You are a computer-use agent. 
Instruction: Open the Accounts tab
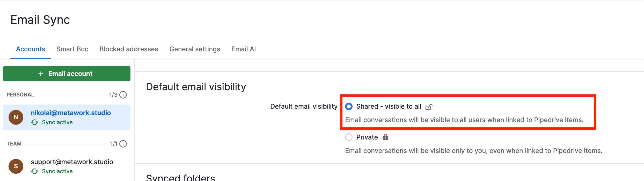pyautogui.click(x=31, y=49)
